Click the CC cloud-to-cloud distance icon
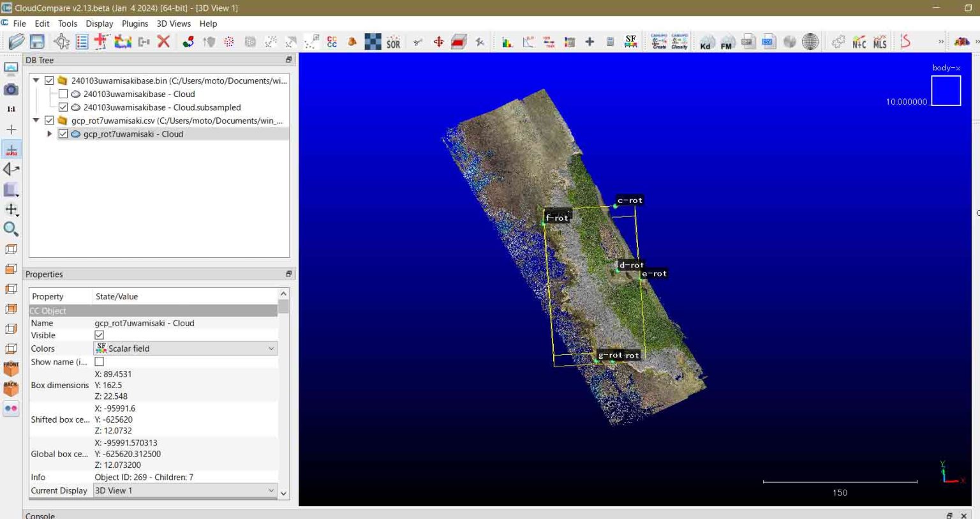Image resolution: width=980 pixels, height=519 pixels. 332,42
